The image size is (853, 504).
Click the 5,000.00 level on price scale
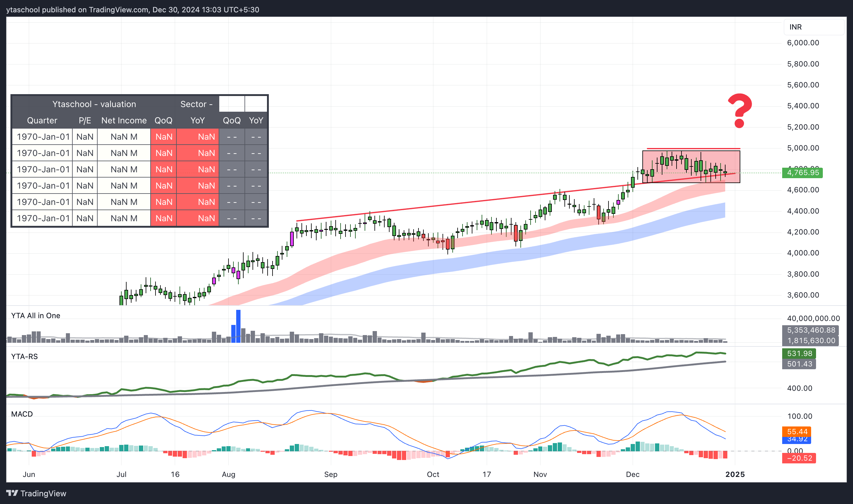(803, 148)
